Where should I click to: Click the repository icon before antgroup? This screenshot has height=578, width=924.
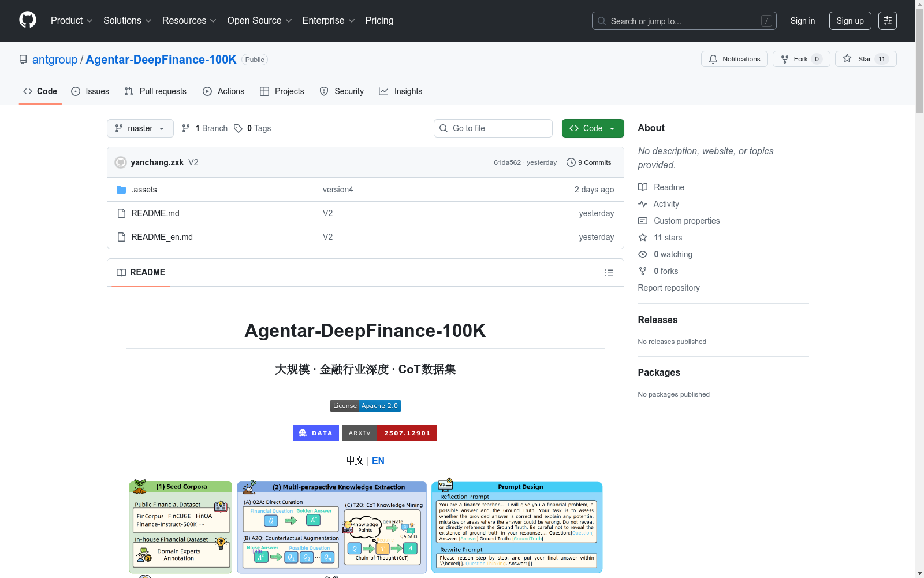tap(23, 60)
